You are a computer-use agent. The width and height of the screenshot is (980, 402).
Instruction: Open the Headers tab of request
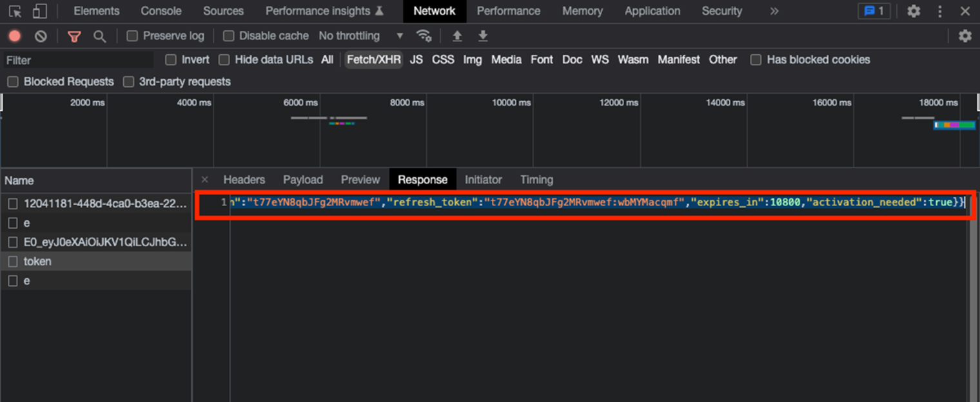coord(244,180)
